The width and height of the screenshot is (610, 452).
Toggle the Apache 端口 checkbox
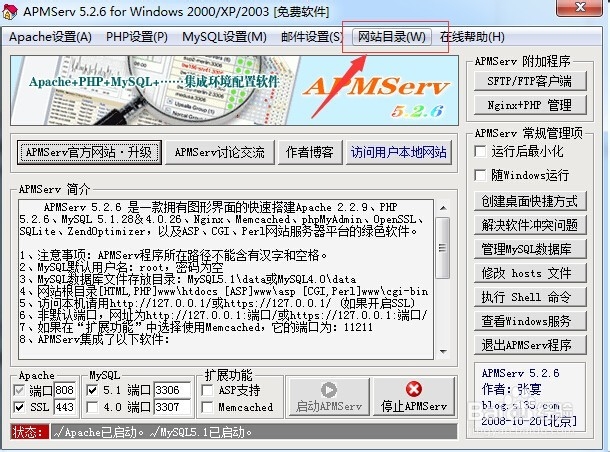pyautogui.click(x=19, y=390)
